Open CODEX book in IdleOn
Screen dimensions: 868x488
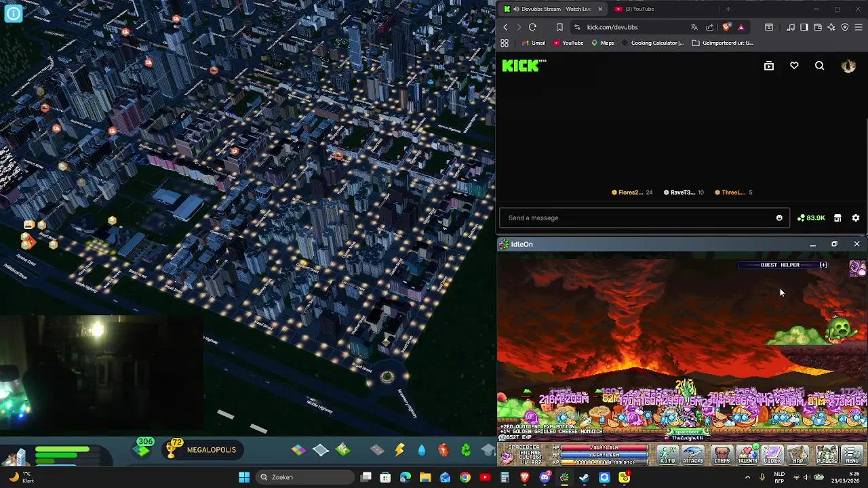coord(772,455)
